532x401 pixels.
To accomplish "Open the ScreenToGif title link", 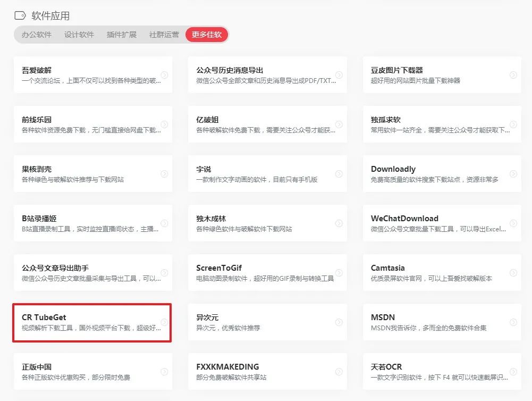I will point(219,268).
